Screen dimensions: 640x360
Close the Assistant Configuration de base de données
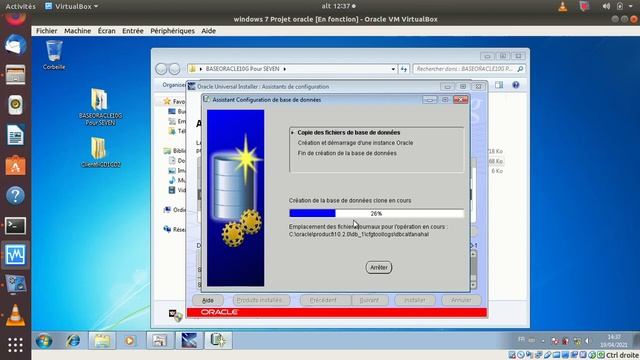coord(460,100)
